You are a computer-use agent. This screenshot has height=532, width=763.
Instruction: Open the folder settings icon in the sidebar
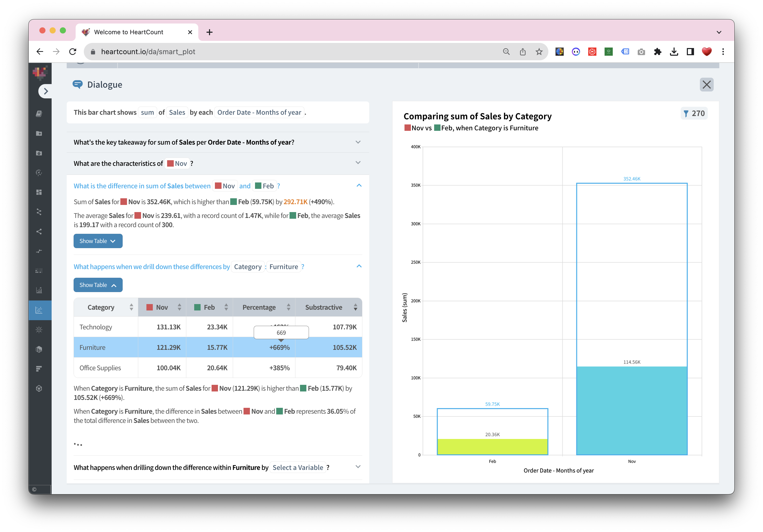coord(39,153)
